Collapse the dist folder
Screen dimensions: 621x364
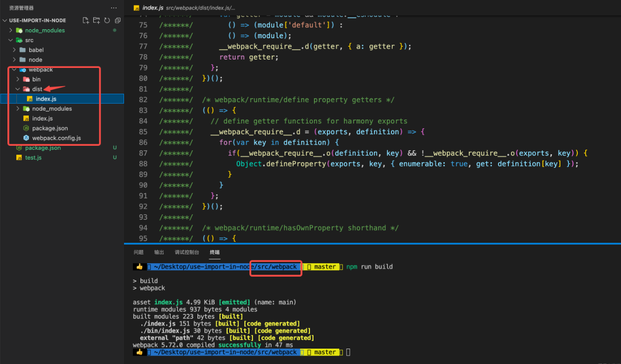tap(18, 89)
